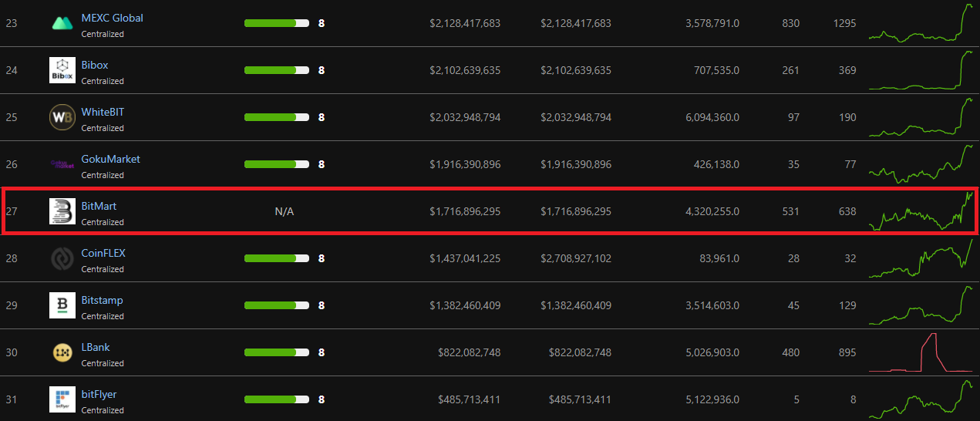This screenshot has width=980, height=421.
Task: Click the Bibox trust score bar
Action: pyautogui.click(x=277, y=70)
